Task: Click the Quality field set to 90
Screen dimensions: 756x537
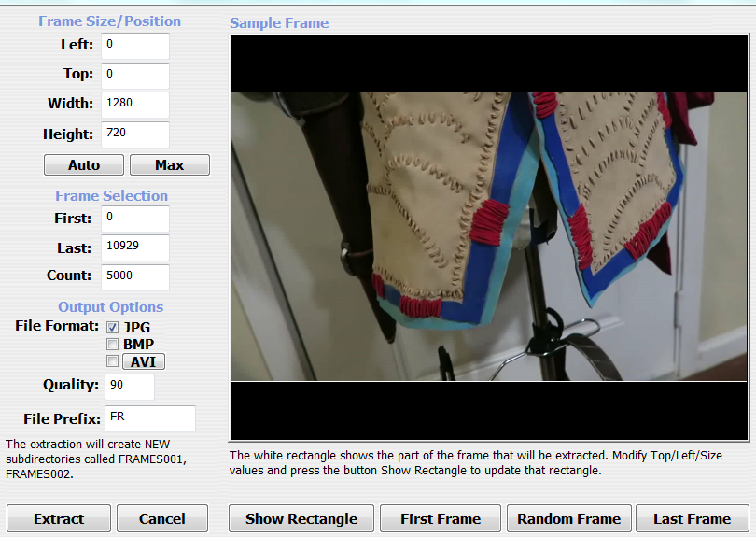Action: tap(129, 386)
